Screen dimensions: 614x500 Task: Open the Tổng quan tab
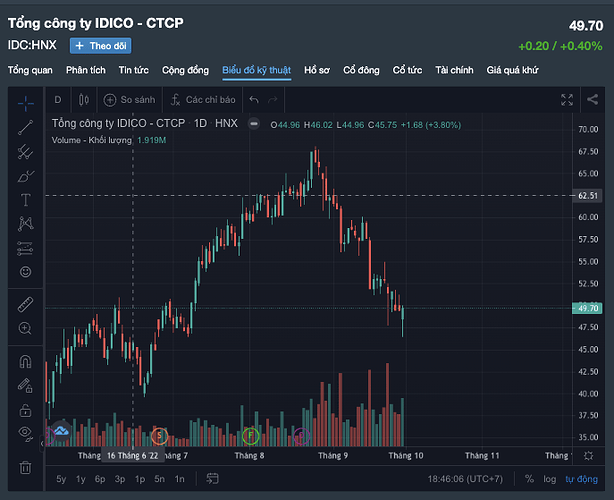point(30,70)
